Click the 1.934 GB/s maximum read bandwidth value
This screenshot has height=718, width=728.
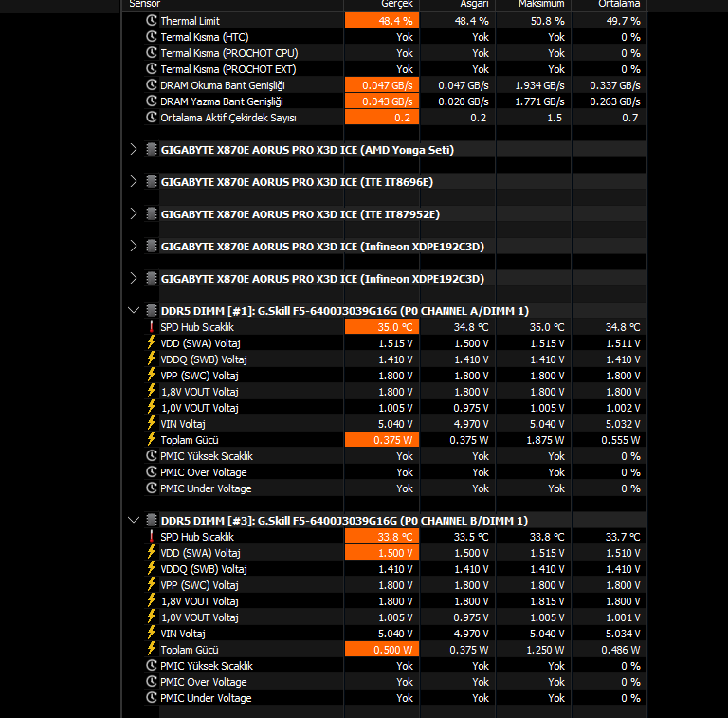[x=539, y=85]
